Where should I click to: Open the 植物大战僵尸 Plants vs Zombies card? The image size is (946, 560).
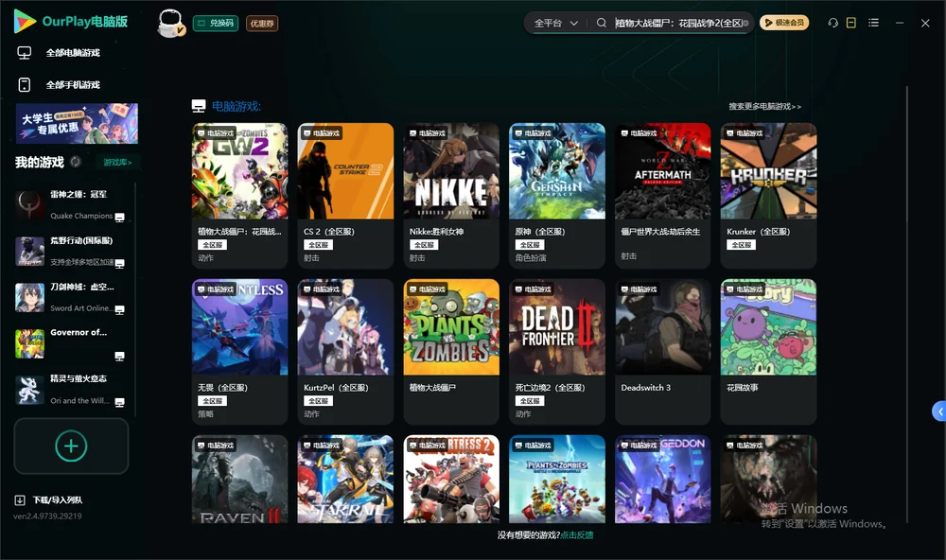[451, 352]
